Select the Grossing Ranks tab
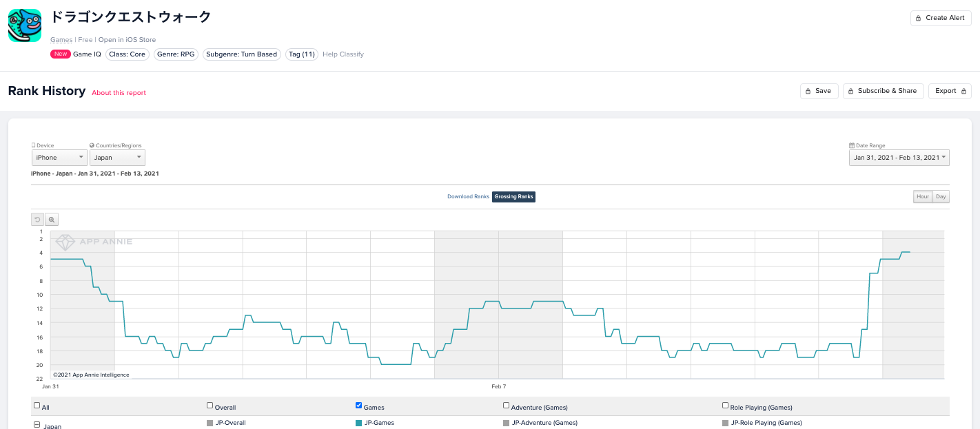Viewport: 980px width, 429px height. click(x=514, y=197)
